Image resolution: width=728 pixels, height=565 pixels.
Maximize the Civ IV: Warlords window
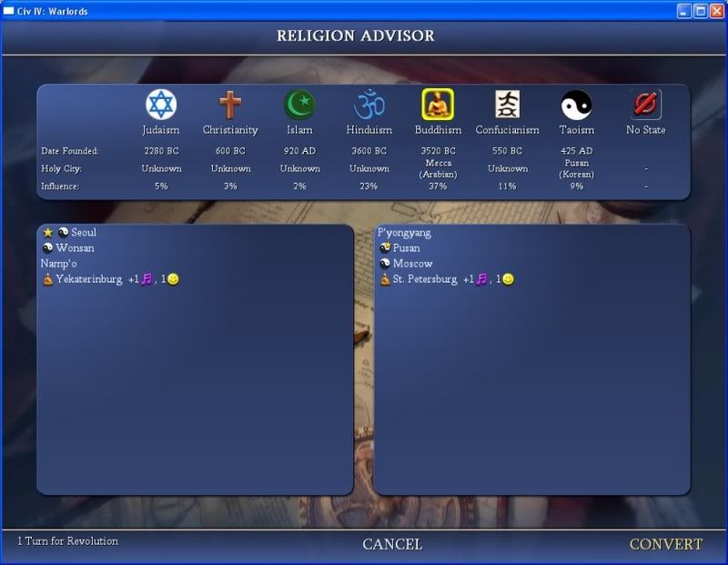coord(700,11)
